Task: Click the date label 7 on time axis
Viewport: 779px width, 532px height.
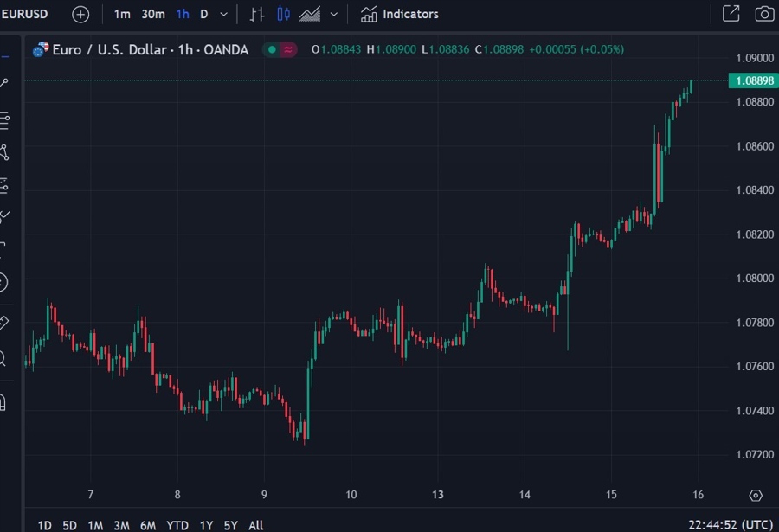Action: [90, 495]
